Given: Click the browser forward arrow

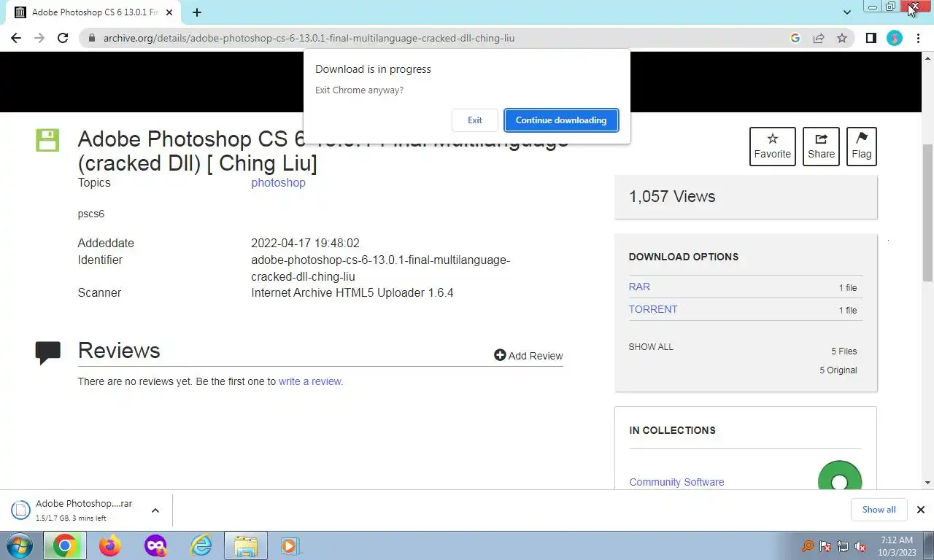Looking at the screenshot, I should pyautogui.click(x=39, y=38).
